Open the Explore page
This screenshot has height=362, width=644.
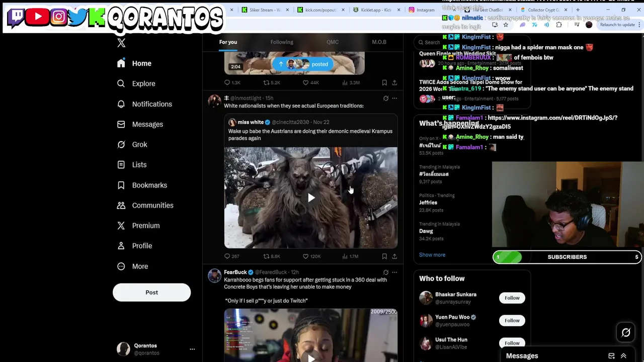click(136, 83)
